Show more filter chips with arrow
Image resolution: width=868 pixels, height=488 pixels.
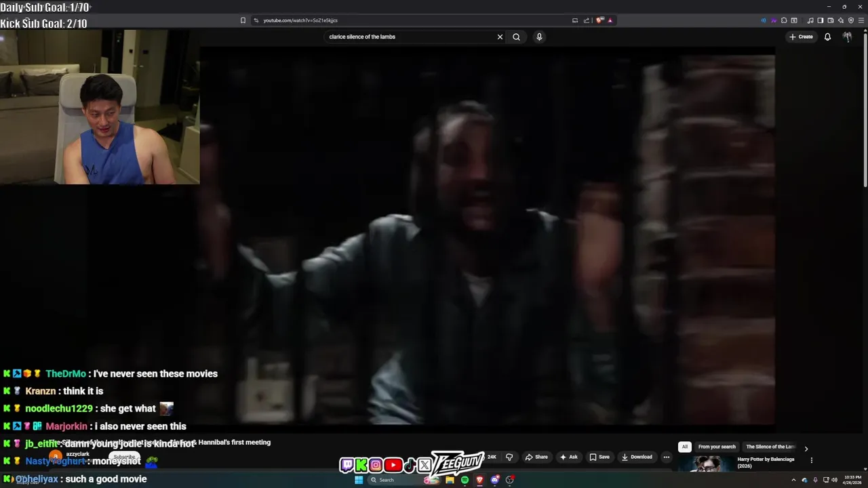(806, 449)
